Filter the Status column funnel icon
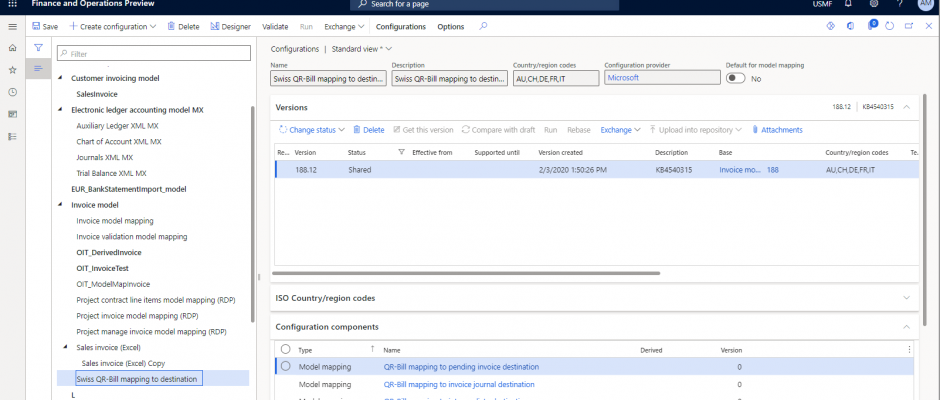The width and height of the screenshot is (940, 400). [402, 152]
